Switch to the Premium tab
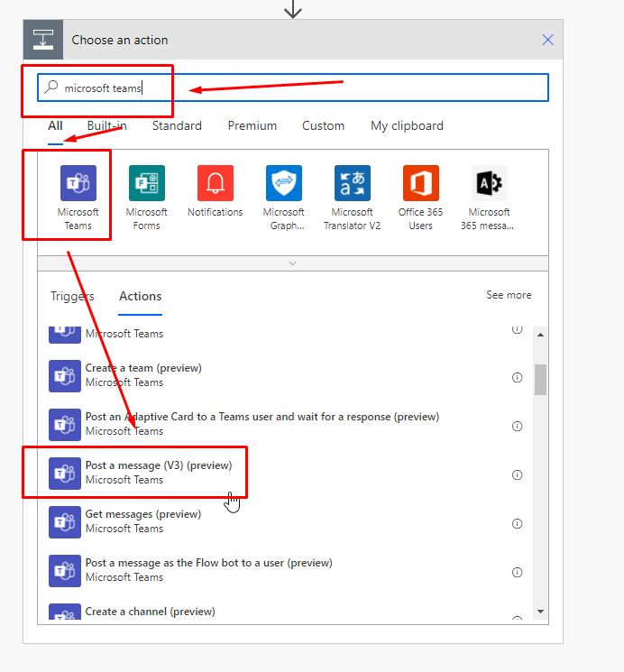The width and height of the screenshot is (624, 672). 252,125
